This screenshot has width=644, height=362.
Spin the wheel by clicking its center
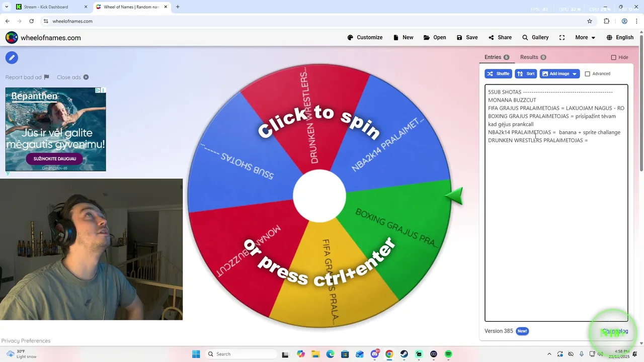(x=319, y=196)
